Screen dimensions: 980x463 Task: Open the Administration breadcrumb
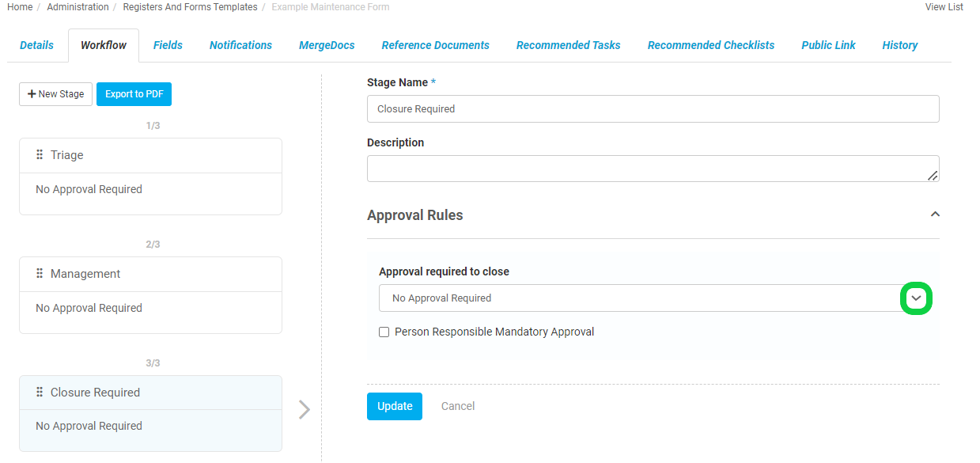pos(78,7)
